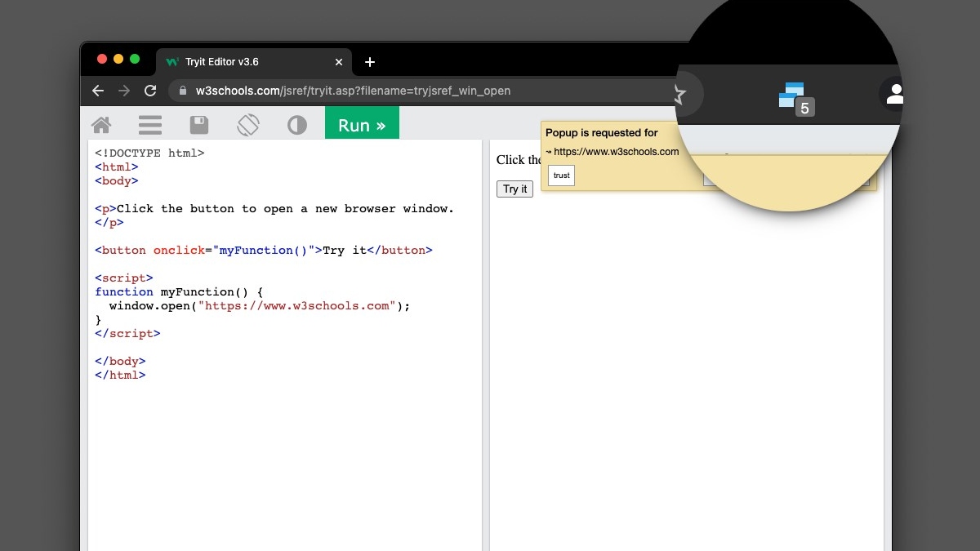Image resolution: width=980 pixels, height=551 pixels.
Task: Bookmark this page with star icon
Action: pos(679,95)
